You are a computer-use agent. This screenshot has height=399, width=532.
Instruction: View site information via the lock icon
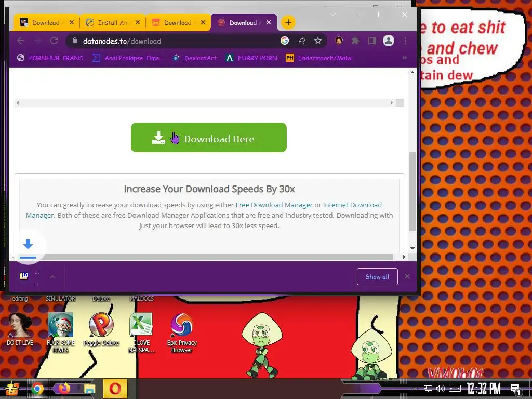point(75,41)
